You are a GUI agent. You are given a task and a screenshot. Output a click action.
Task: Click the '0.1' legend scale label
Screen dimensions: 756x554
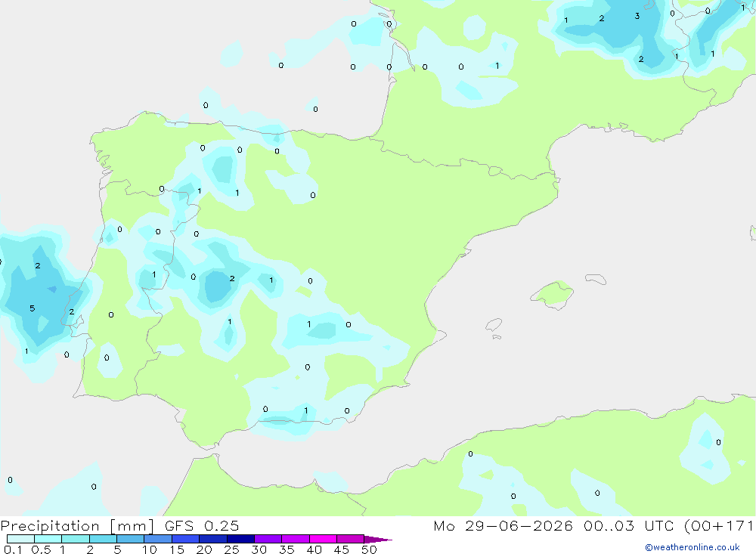[x=13, y=549]
